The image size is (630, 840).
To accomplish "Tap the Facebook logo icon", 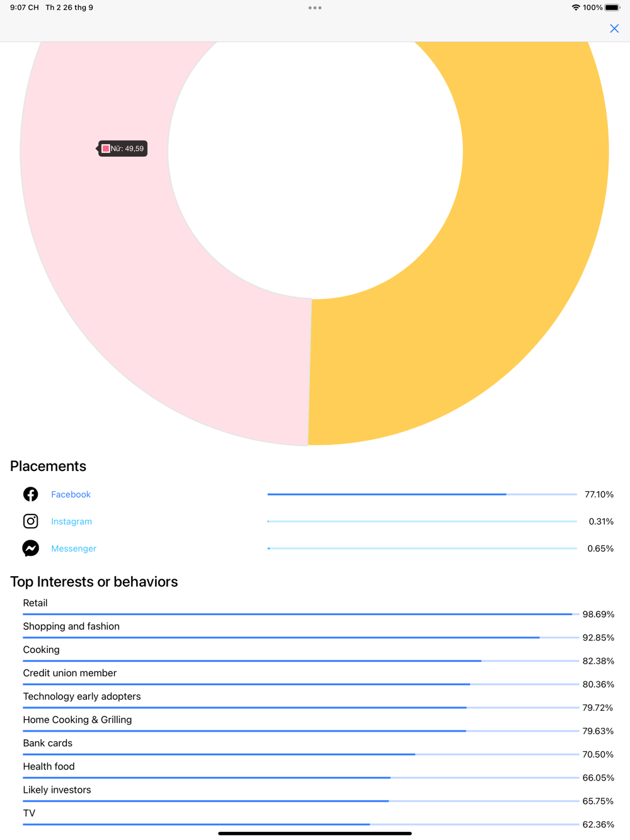I will 30,494.
